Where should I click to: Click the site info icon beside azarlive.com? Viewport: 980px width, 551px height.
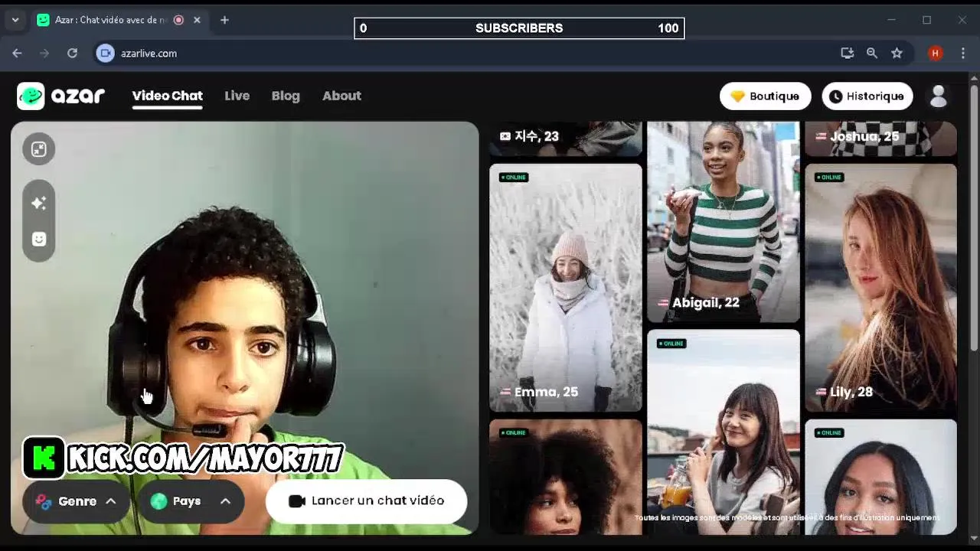106,53
